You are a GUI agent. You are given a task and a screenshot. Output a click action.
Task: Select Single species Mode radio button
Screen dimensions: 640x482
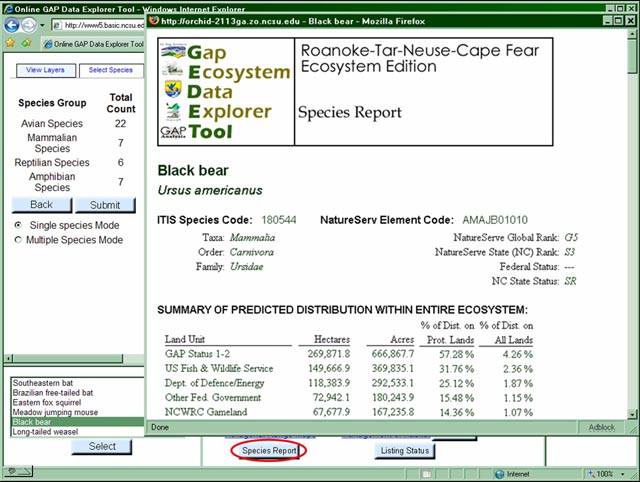click(18, 225)
